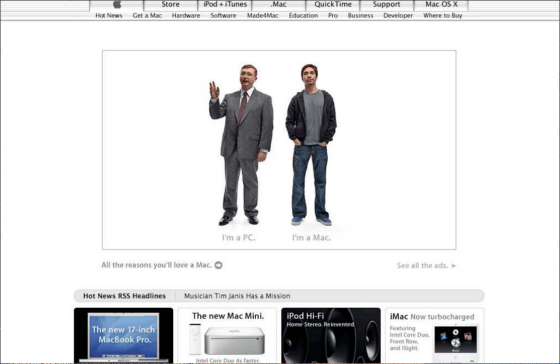Click the Hot News RSS Headlines label
560x364 pixels.
pos(124,296)
